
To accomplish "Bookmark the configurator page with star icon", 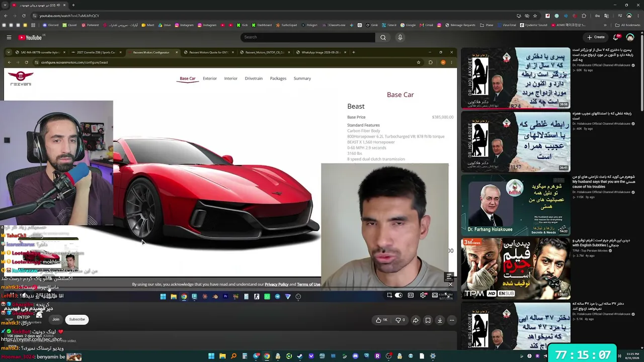I will 418,62.
